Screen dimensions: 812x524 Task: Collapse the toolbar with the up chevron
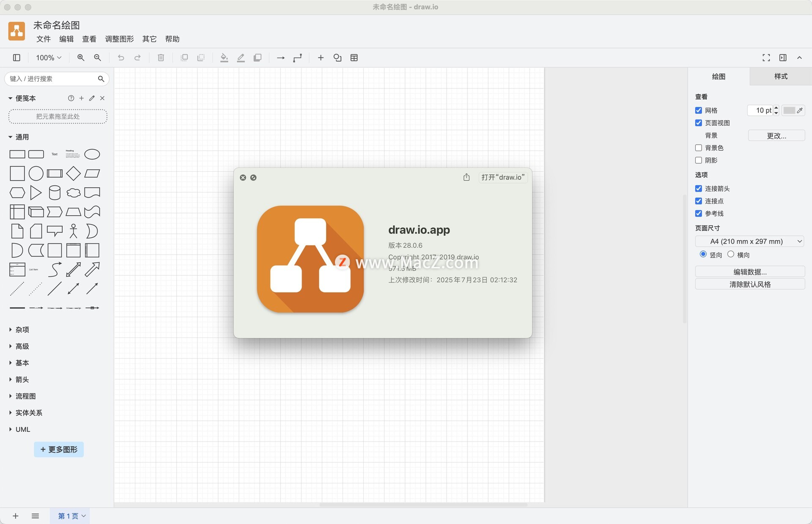point(799,58)
